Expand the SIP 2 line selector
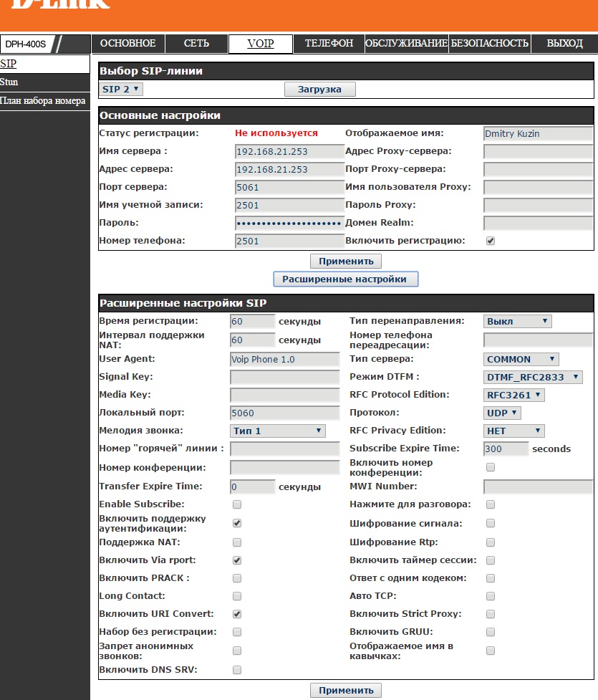Image resolution: width=598 pixels, height=700 pixels. tap(122, 90)
